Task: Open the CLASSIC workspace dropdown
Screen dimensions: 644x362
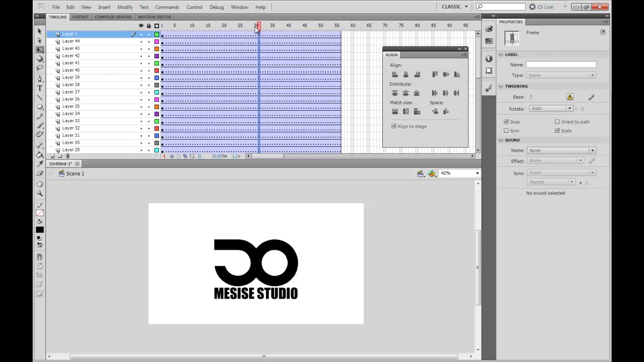Action: coord(455,7)
